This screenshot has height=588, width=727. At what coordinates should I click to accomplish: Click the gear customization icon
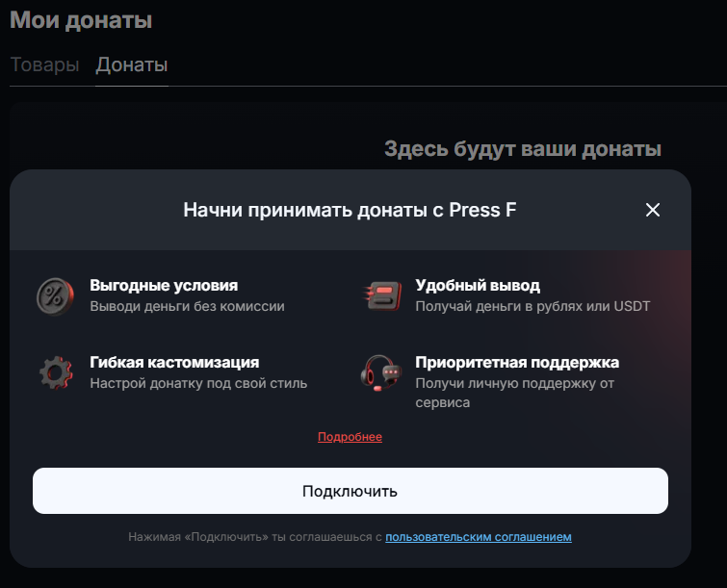pos(56,372)
